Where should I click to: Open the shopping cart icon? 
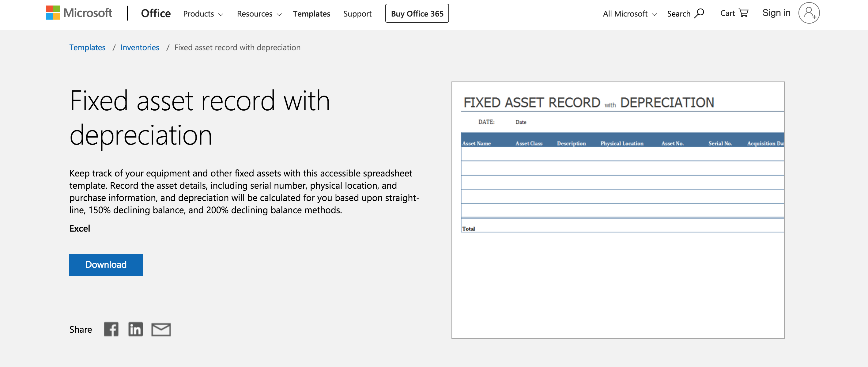point(744,13)
